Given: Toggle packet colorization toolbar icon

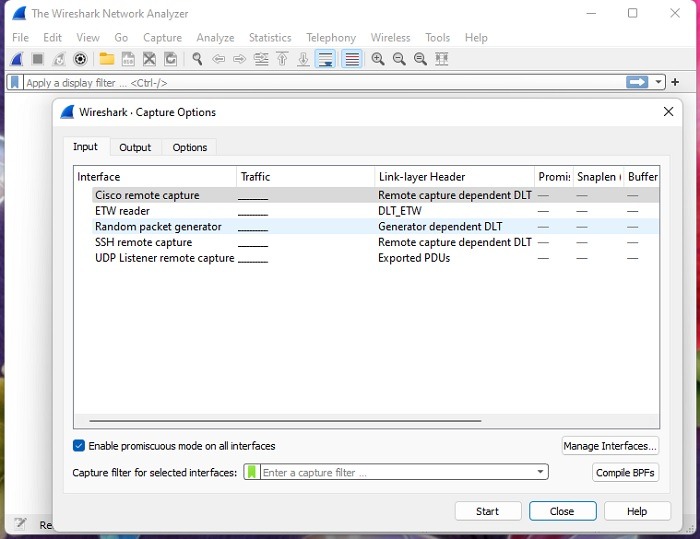Looking at the screenshot, I should (352, 59).
